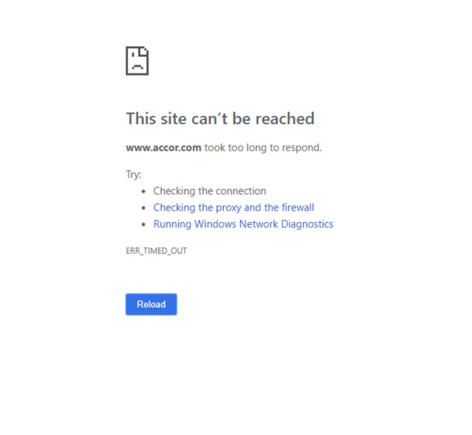Click the ERR_TIMED_OUT error code

[x=156, y=251]
